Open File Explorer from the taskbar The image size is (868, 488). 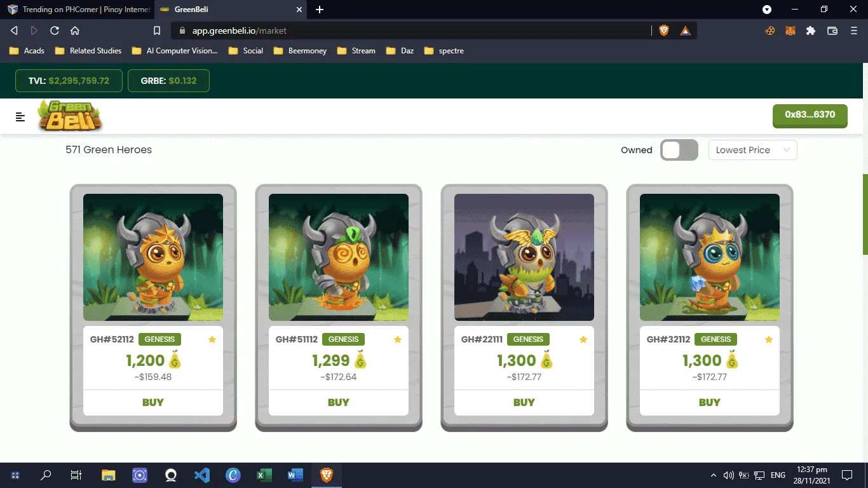point(109,475)
